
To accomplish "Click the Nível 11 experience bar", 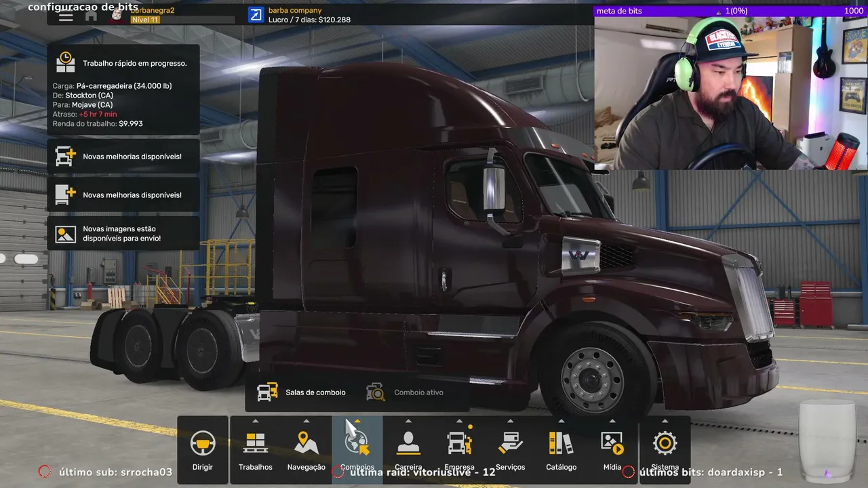I will click(182, 20).
